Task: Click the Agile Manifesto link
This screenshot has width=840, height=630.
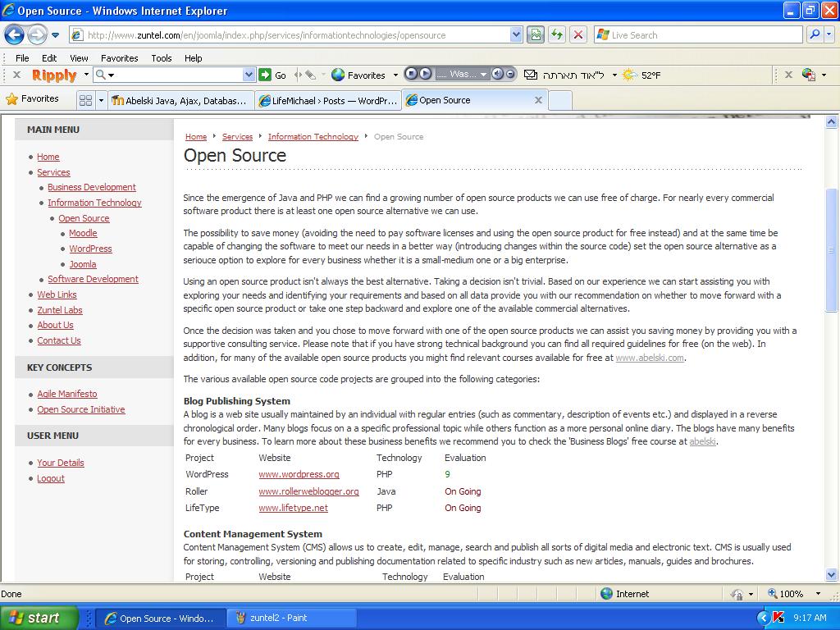Action: pyautogui.click(x=67, y=394)
